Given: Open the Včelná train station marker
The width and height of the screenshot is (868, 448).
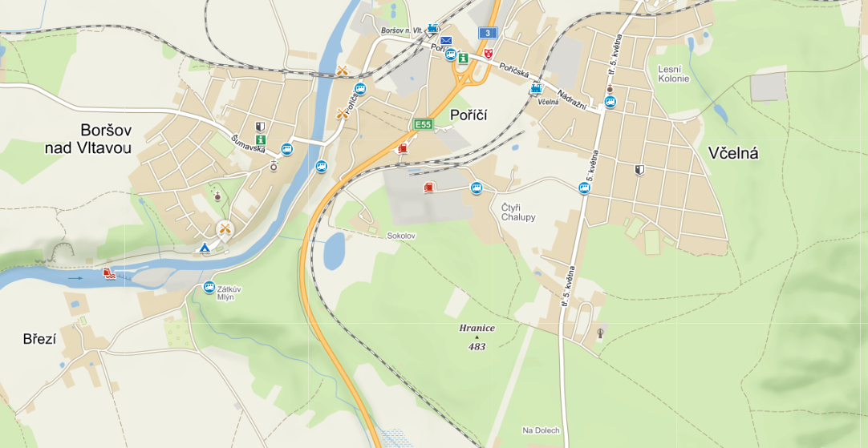Looking at the screenshot, I should (x=536, y=88).
